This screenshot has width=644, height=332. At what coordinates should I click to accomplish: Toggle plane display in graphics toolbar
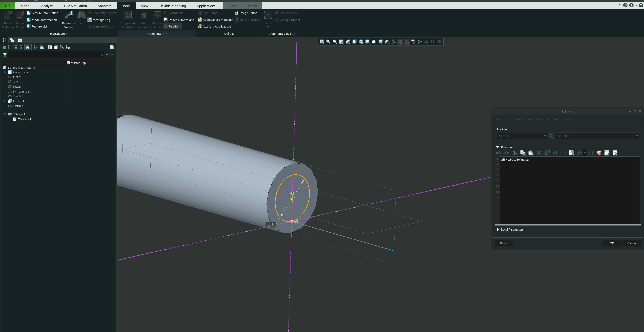point(400,42)
